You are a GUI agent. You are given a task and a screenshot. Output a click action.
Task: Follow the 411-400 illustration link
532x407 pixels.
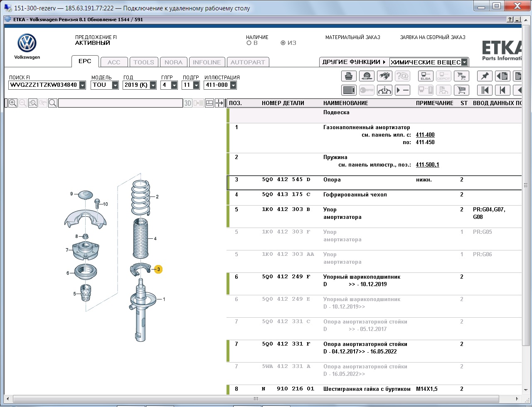pos(425,135)
